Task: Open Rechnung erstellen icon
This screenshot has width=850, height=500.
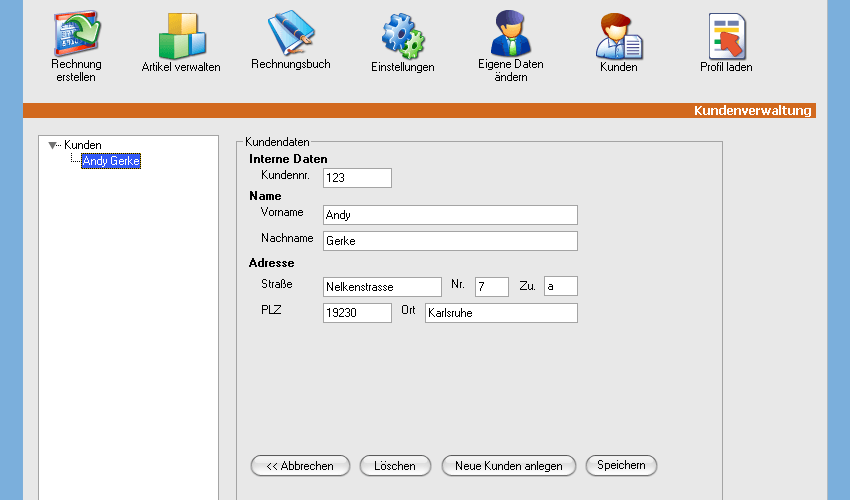Action: click(76, 34)
